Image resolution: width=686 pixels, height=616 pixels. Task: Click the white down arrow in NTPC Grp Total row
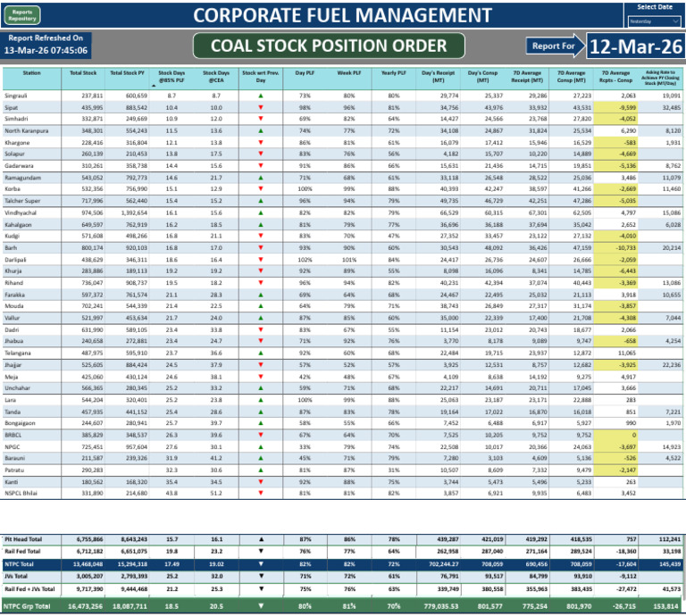261,606
